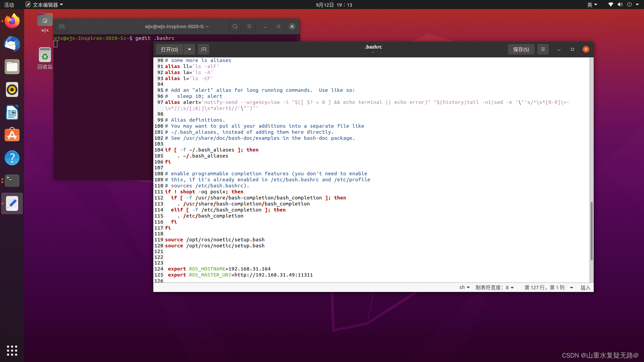Click line 95 alert alias comment
The image size is (644, 362).
click(260, 90)
